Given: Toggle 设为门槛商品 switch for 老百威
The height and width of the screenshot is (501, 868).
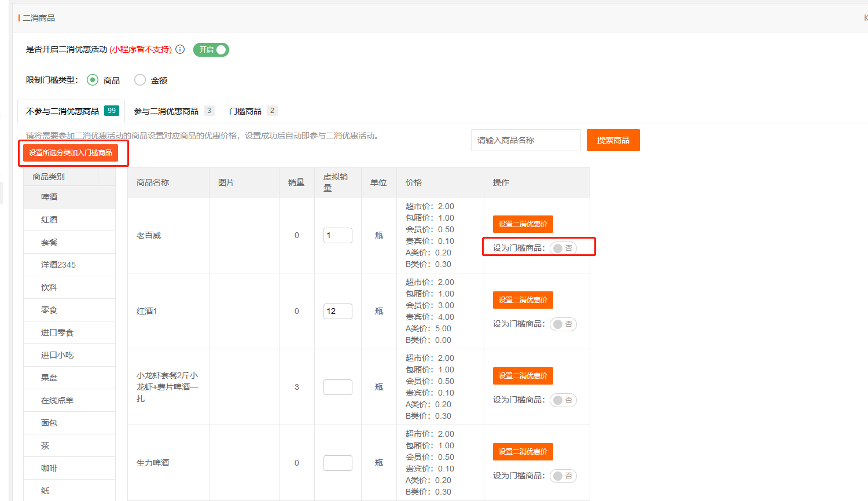Looking at the screenshot, I should 563,248.
